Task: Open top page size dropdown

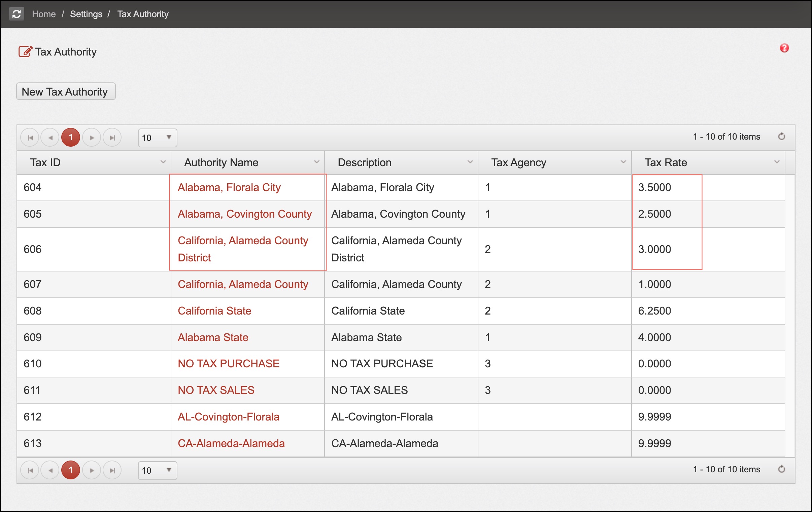Action: pyautogui.click(x=158, y=138)
